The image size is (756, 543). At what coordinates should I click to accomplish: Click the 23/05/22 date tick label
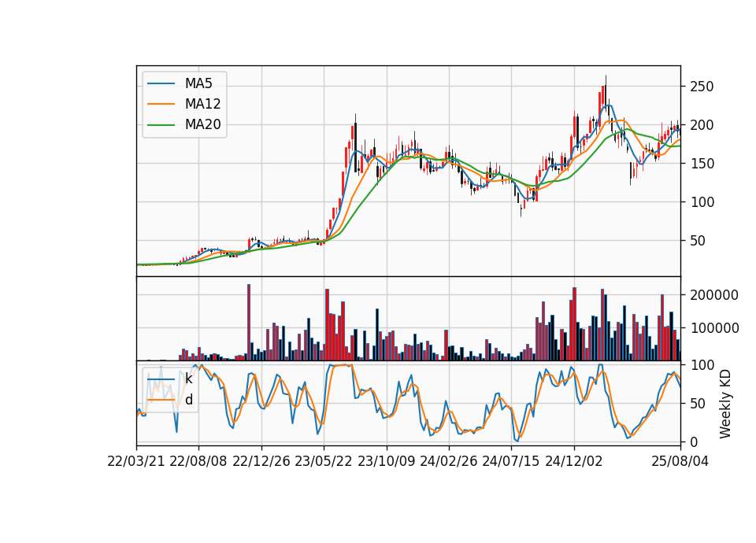pyautogui.click(x=324, y=461)
